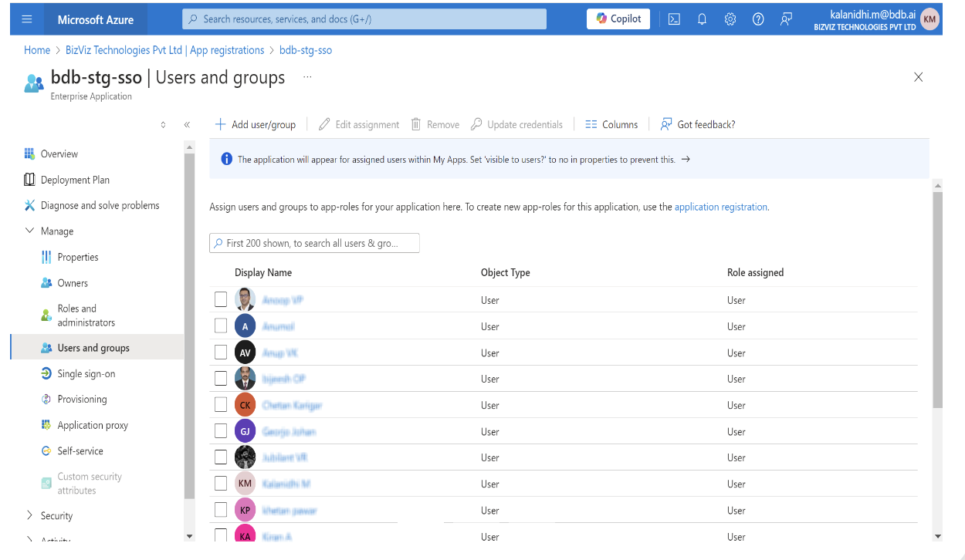
Task: Check the box for the CK avatar row
Action: point(221,404)
